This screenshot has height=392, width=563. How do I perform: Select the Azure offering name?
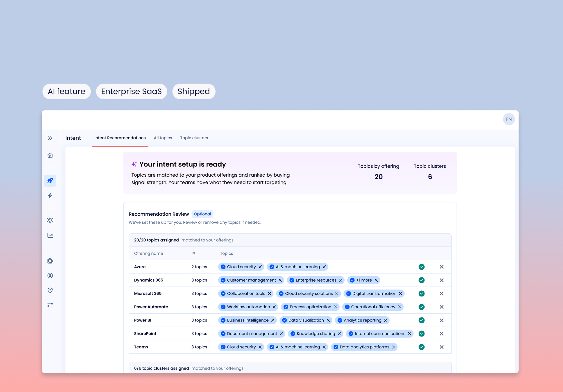[x=140, y=267]
